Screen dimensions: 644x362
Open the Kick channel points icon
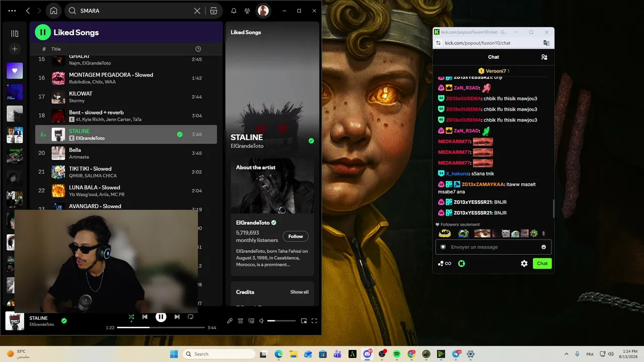pos(444,263)
